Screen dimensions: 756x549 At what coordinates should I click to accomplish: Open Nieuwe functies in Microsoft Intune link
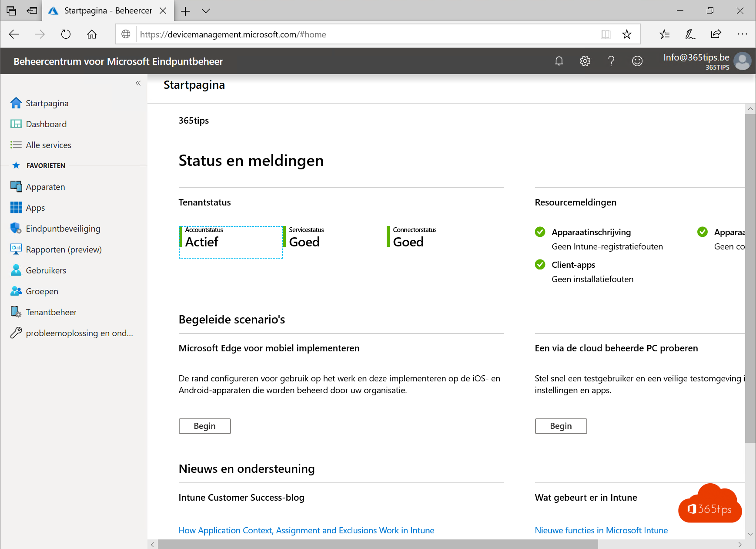(x=601, y=530)
